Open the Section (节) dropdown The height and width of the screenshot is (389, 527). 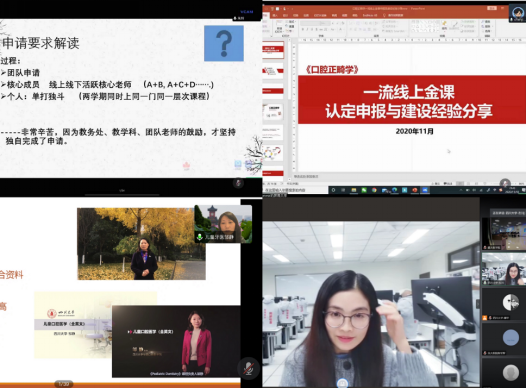click(x=290, y=31)
